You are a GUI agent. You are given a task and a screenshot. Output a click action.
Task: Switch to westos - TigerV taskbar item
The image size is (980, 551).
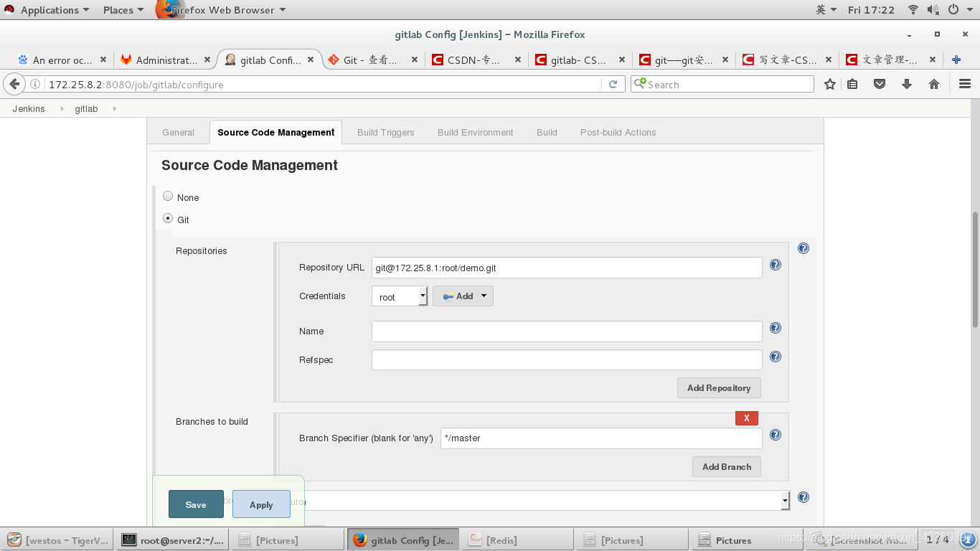click(59, 540)
